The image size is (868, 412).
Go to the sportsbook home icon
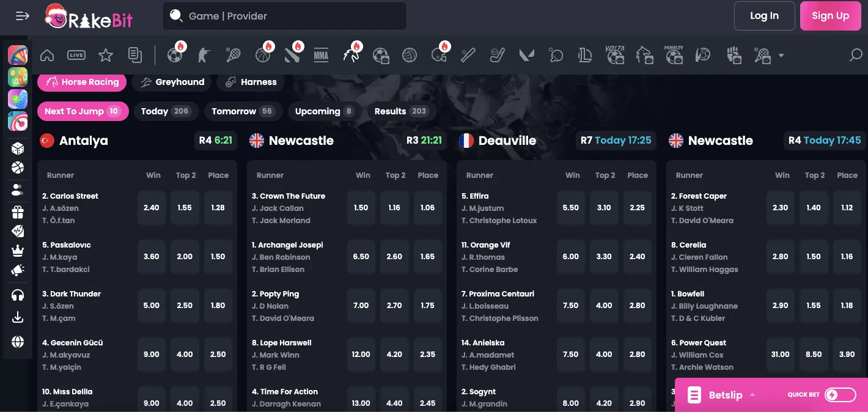tap(47, 56)
